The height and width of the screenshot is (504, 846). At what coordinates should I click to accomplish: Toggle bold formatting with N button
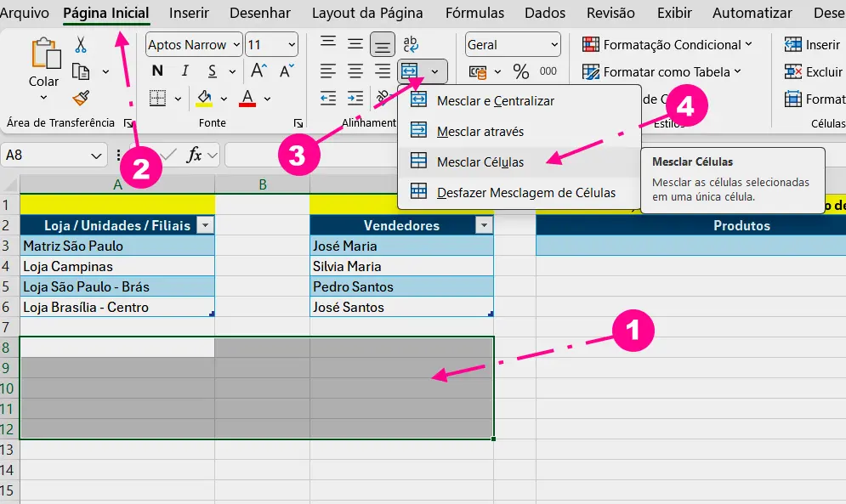(156, 71)
